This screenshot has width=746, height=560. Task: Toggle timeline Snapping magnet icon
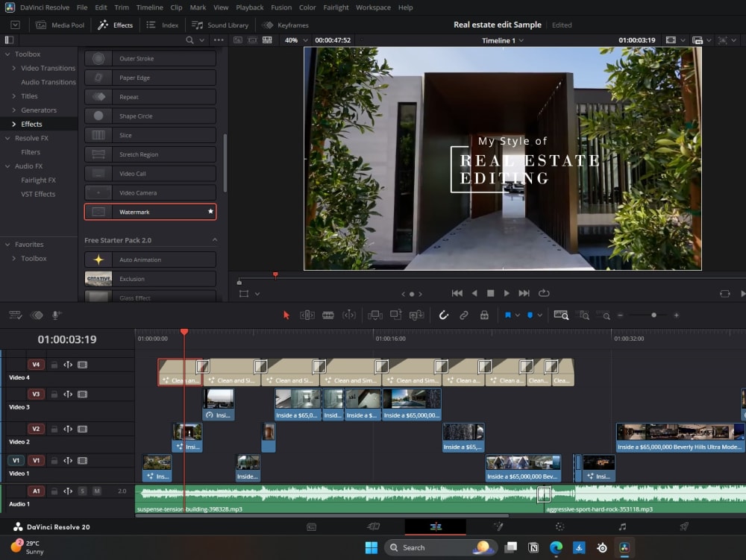(443, 315)
